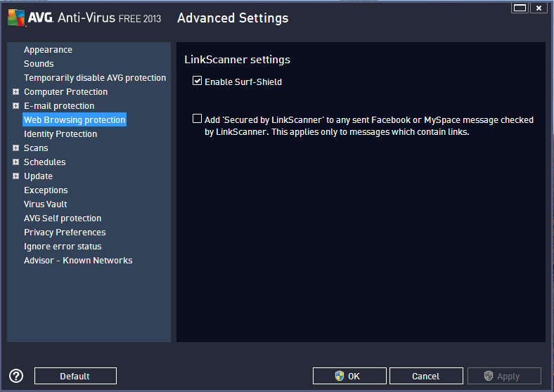The image size is (554, 392).
Task: Click the restore window icon
Action: tap(520, 8)
